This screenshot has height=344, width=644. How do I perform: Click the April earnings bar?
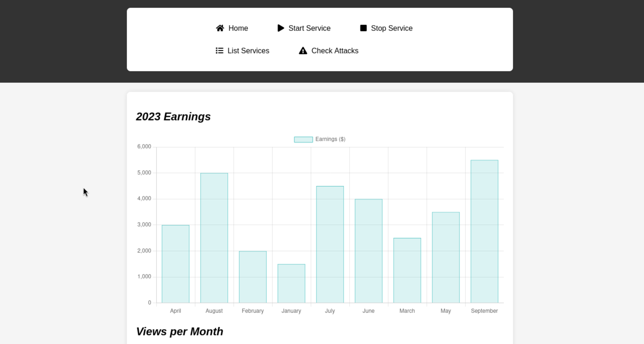click(176, 264)
